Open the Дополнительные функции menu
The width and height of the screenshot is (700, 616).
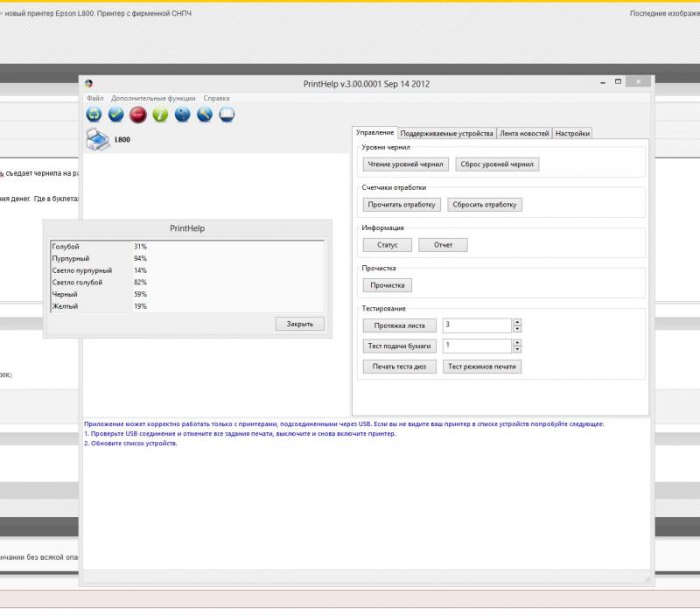pos(153,98)
